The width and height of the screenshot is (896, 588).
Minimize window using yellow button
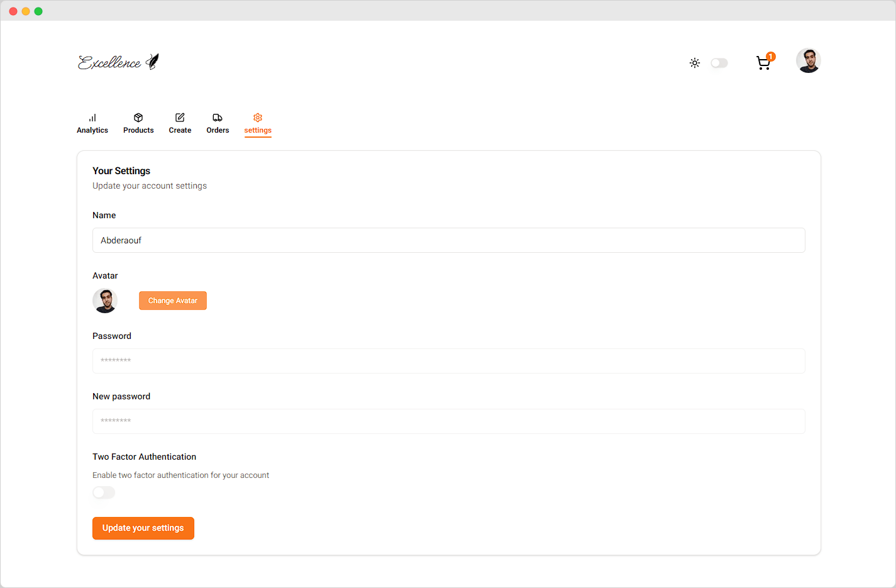tap(26, 11)
